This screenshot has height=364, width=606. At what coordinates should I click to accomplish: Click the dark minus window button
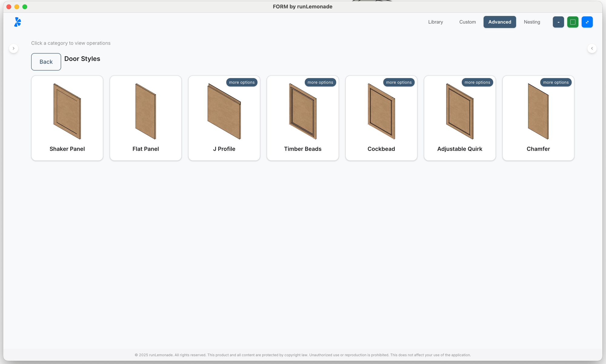[x=558, y=22]
